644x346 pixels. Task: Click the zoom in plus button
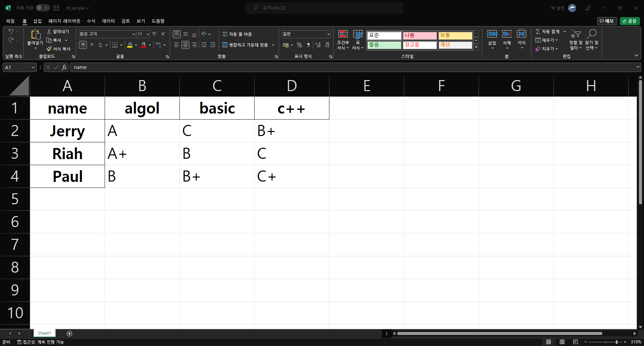point(625,342)
